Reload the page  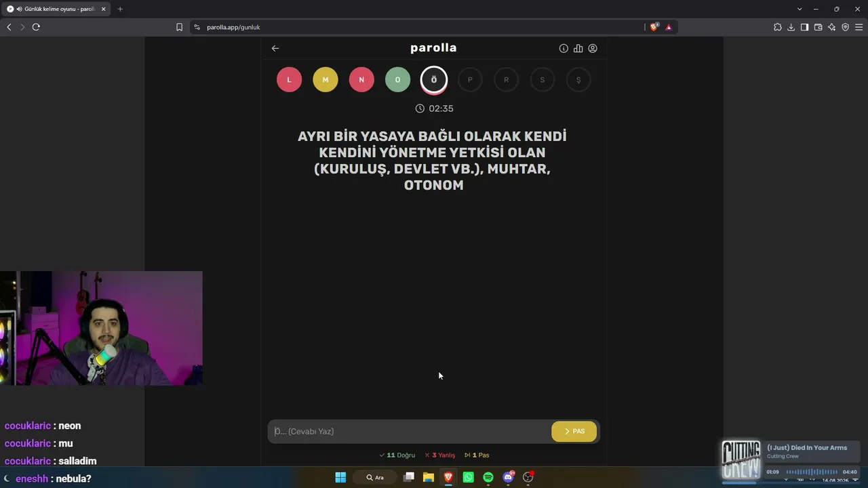[36, 27]
